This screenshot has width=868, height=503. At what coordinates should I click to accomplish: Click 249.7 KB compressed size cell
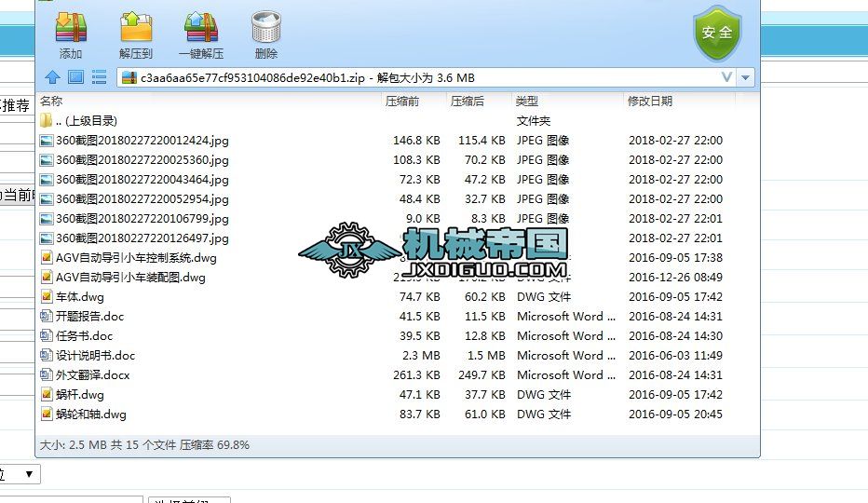481,375
